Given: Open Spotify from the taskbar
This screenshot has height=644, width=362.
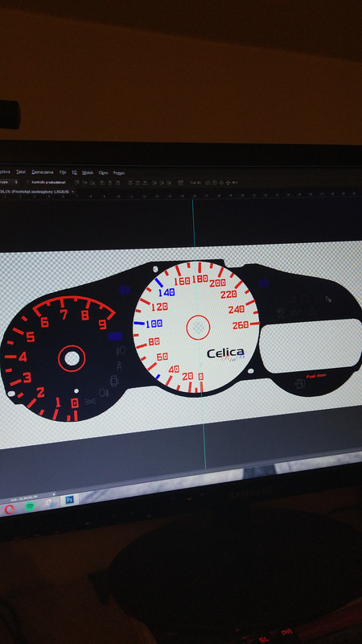Looking at the screenshot, I should [x=30, y=506].
